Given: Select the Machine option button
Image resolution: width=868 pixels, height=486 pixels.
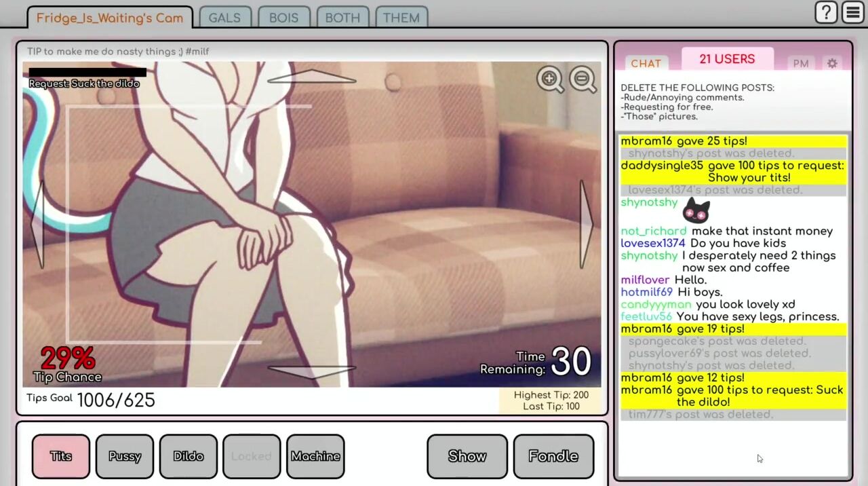Looking at the screenshot, I should pyautogui.click(x=315, y=456).
